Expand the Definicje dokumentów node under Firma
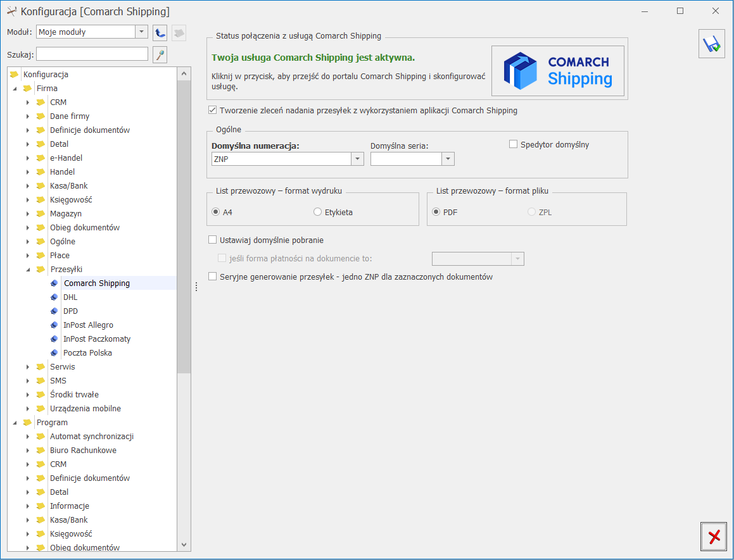 (x=28, y=130)
